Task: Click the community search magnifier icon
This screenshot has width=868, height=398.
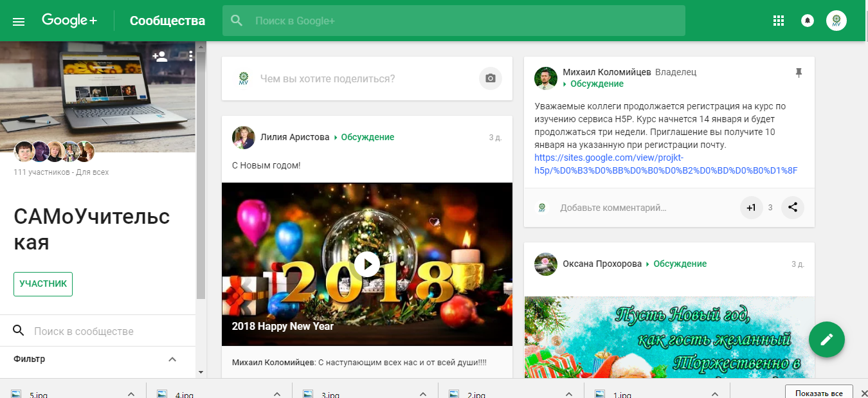Action: (x=19, y=331)
